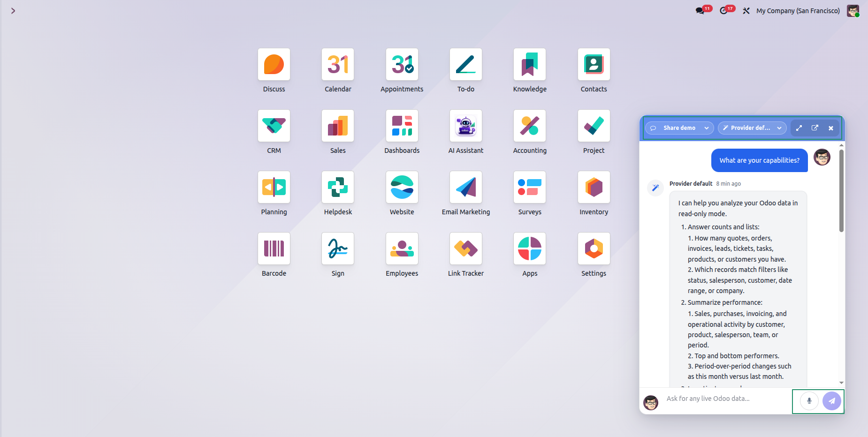The height and width of the screenshot is (437, 868).
Task: Start voice input with the microphone button
Action: [809, 401]
